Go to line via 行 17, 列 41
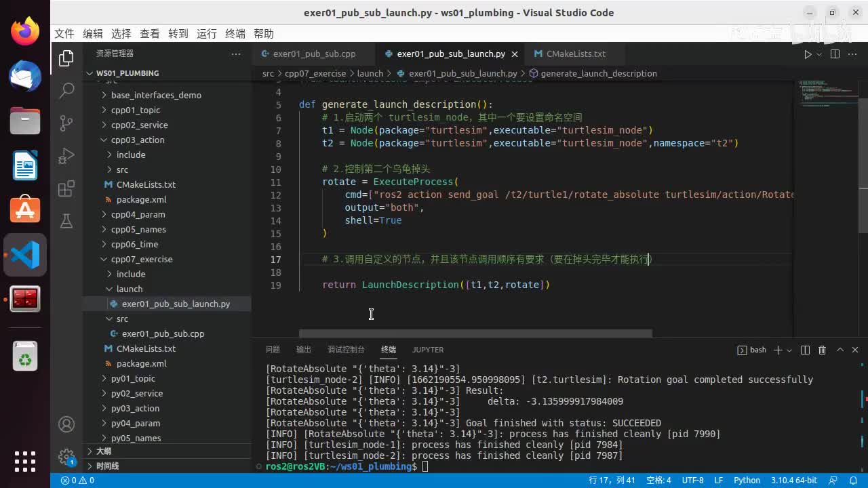The image size is (868, 488). tap(612, 481)
